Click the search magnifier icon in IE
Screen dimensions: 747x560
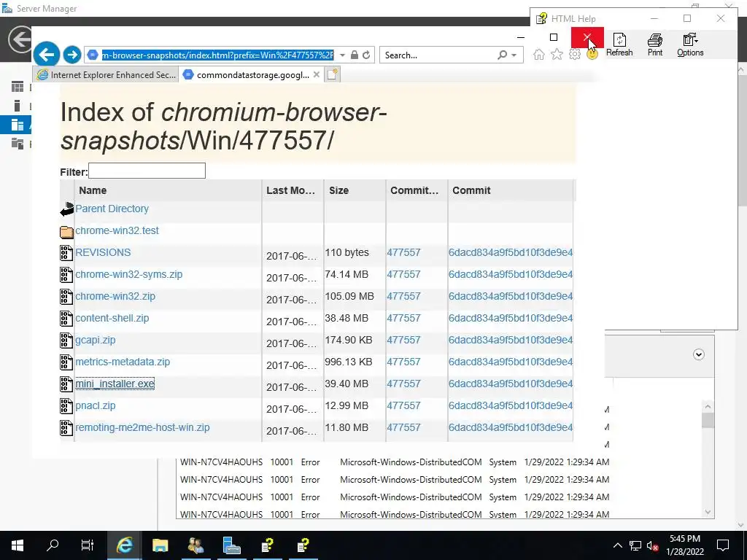502,55
